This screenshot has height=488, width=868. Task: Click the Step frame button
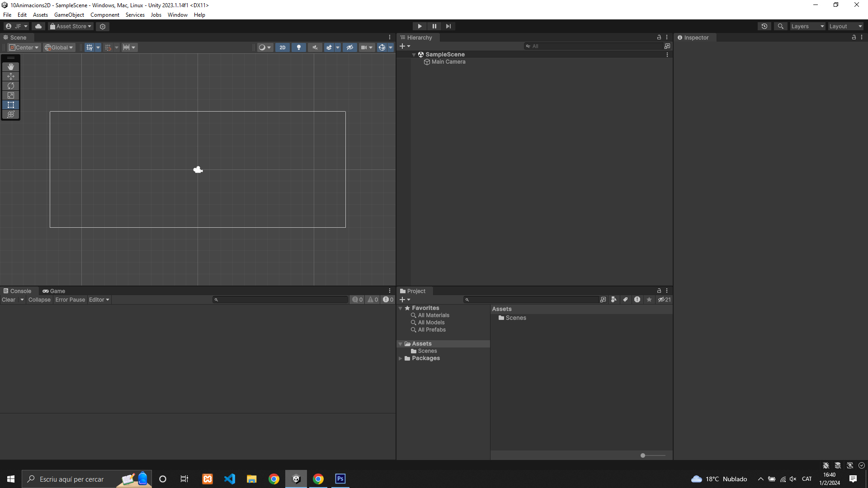[448, 26]
